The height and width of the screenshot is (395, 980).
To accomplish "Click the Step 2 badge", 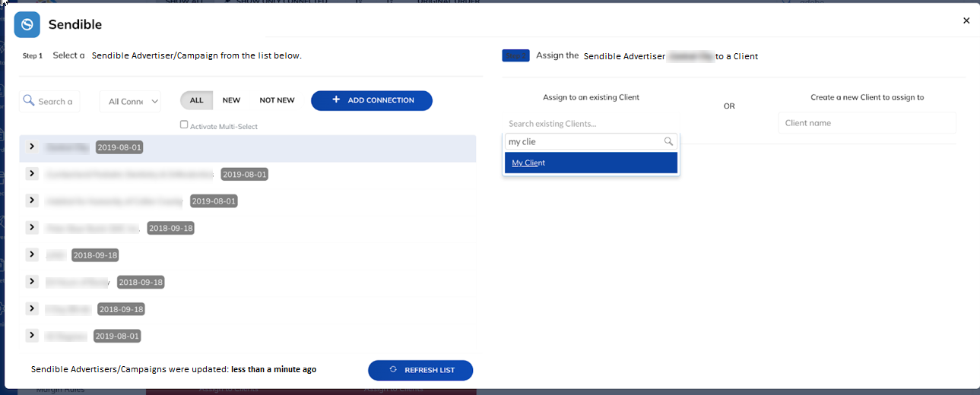I will 515,55.
